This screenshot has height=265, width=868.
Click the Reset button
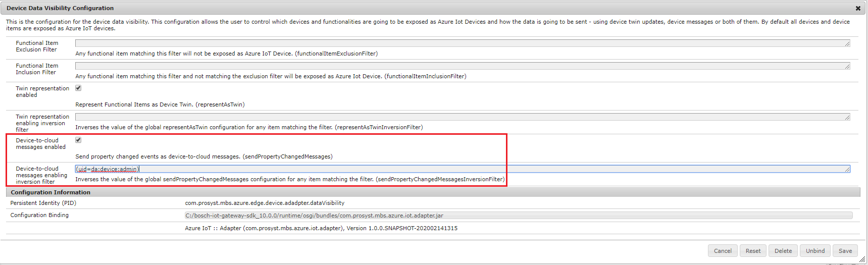coord(753,251)
